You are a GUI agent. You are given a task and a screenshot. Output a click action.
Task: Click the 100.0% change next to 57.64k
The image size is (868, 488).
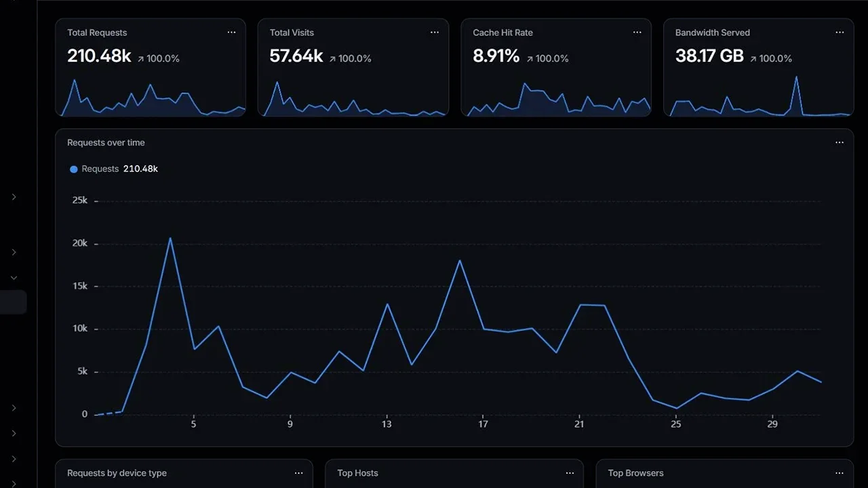tap(351, 59)
